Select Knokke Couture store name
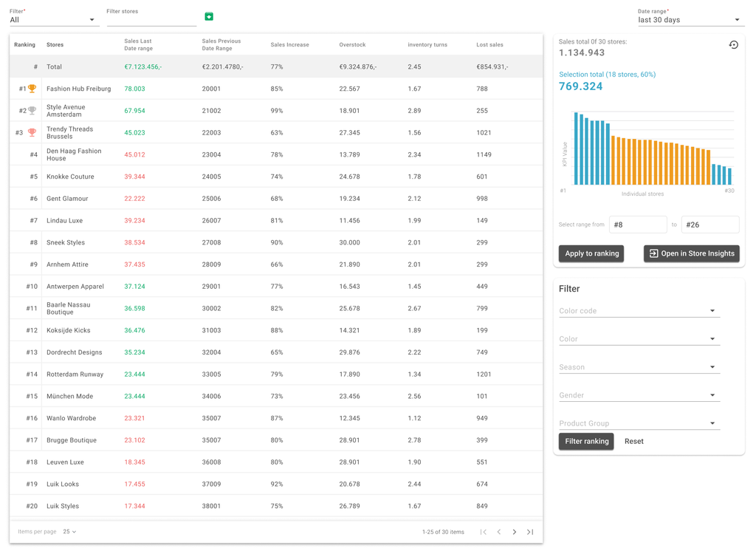The height and width of the screenshot is (554, 756). (70, 177)
